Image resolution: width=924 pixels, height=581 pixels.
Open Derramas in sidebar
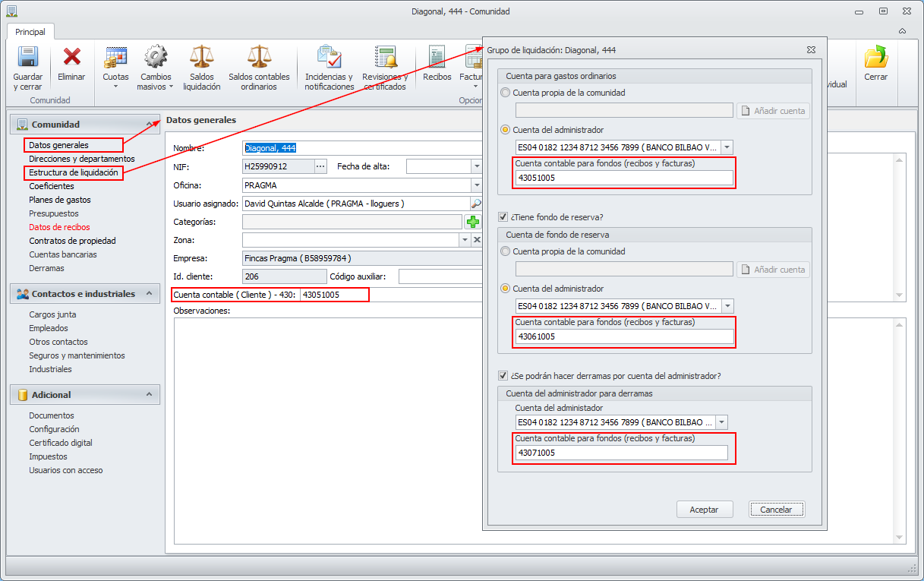[x=47, y=268]
